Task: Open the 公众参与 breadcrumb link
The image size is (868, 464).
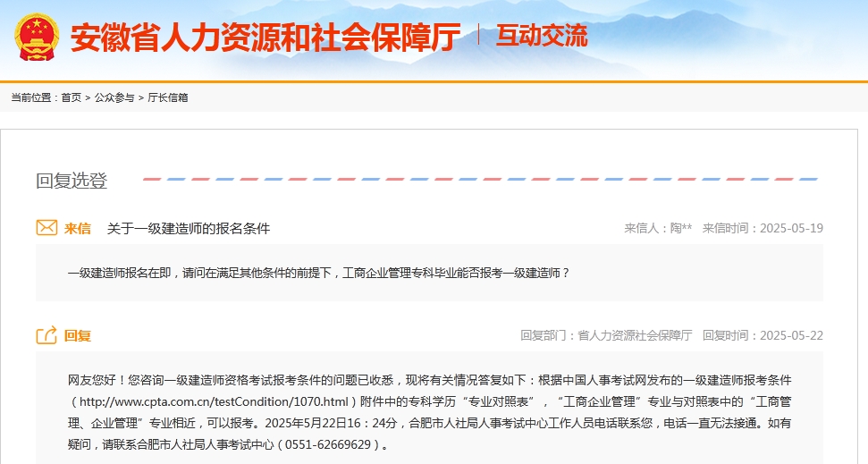Action: (x=114, y=97)
